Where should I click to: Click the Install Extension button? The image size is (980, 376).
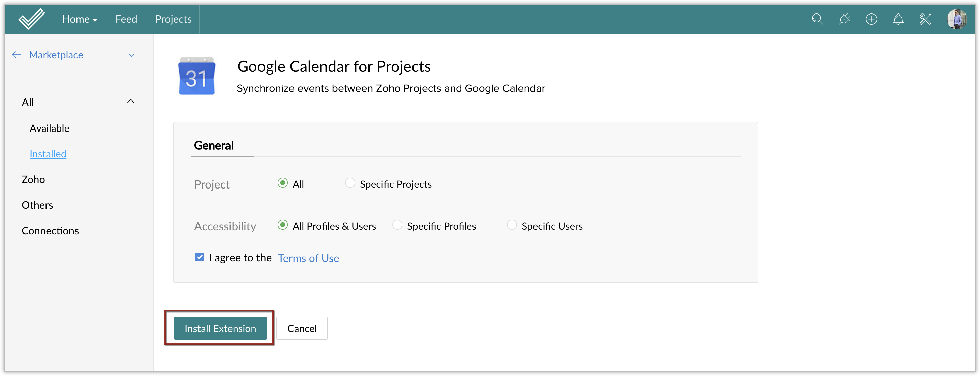tap(220, 328)
